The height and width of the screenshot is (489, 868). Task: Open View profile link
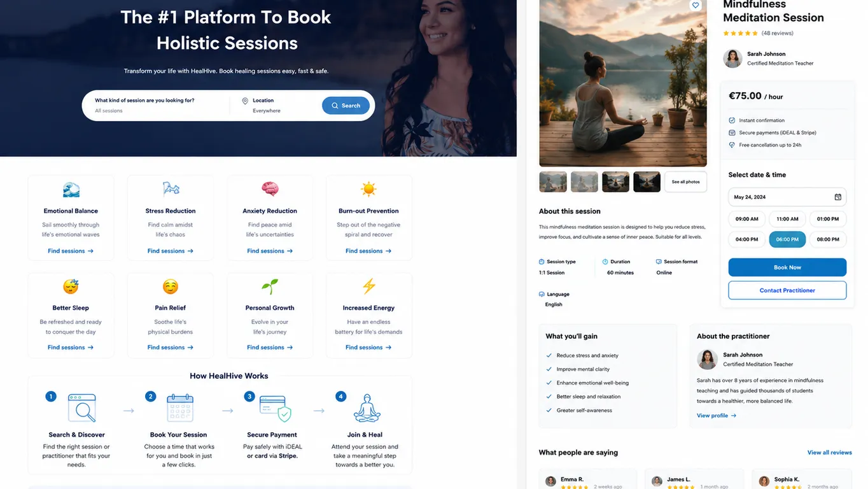click(x=717, y=416)
